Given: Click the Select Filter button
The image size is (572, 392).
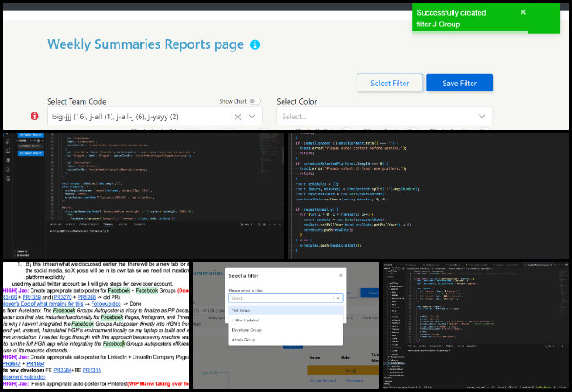Looking at the screenshot, I should [x=389, y=83].
